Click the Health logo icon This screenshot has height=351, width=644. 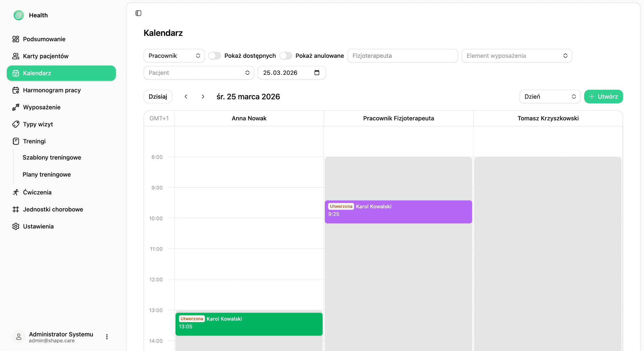pyautogui.click(x=19, y=15)
